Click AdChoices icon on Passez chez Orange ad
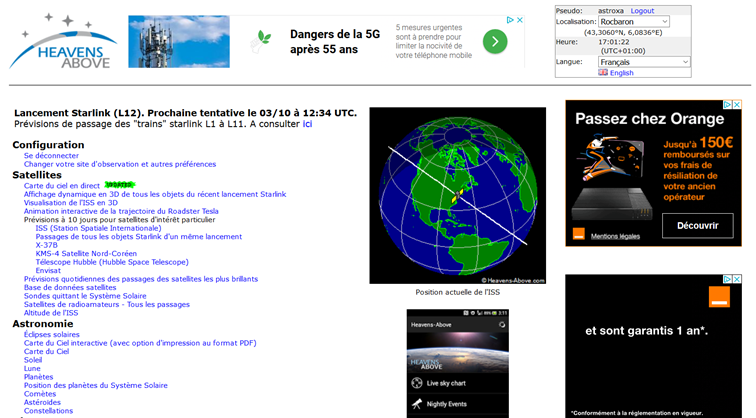The height and width of the screenshot is (418, 756). 728,104
